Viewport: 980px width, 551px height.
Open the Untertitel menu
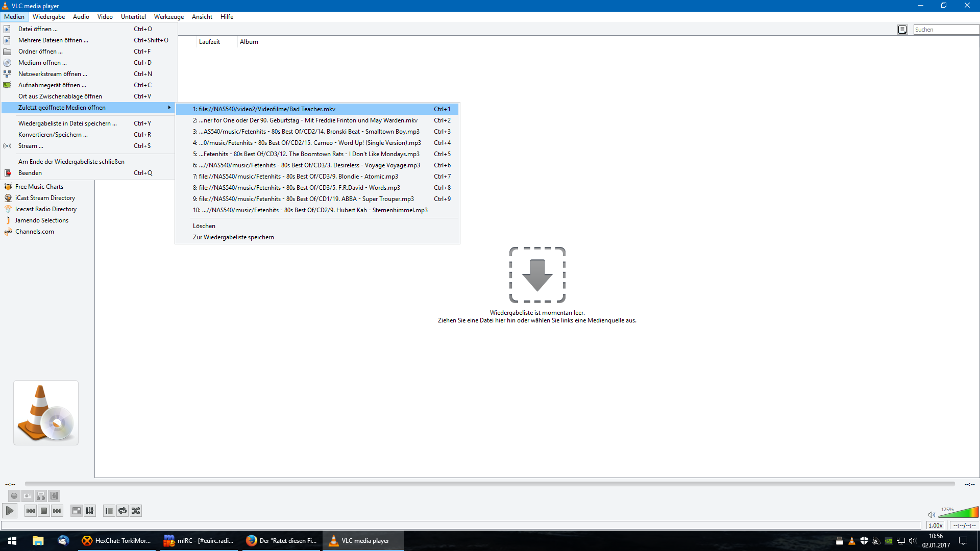[x=133, y=17]
